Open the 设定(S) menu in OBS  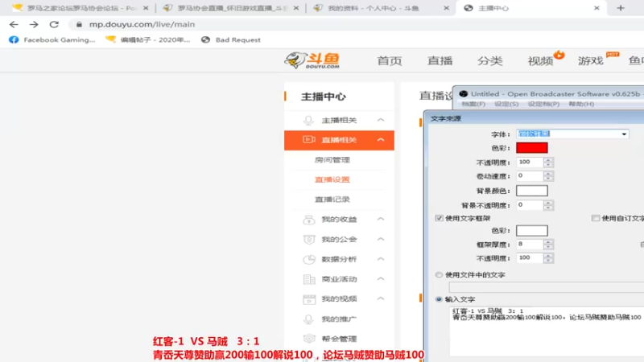[x=506, y=104]
